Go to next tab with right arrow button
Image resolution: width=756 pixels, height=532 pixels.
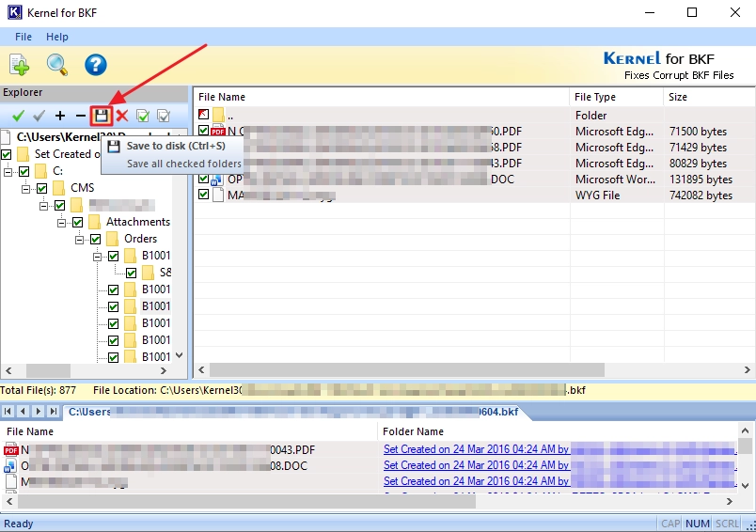tap(39, 412)
